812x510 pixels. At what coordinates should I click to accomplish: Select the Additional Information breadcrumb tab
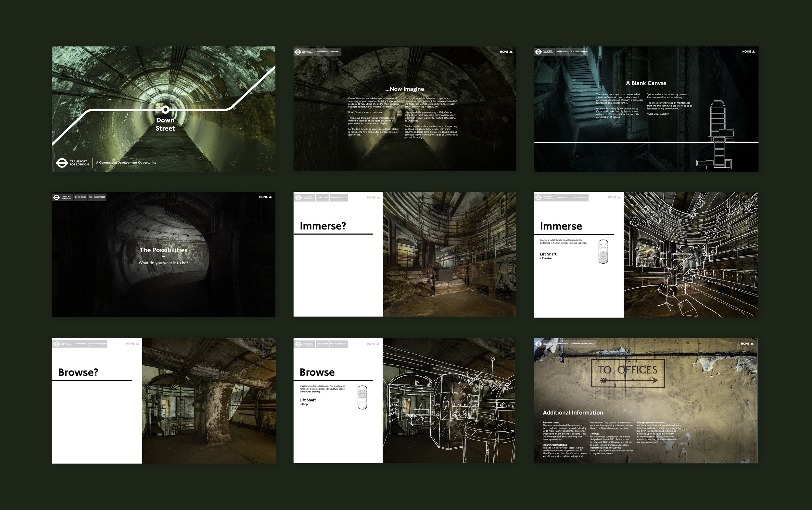(x=583, y=344)
